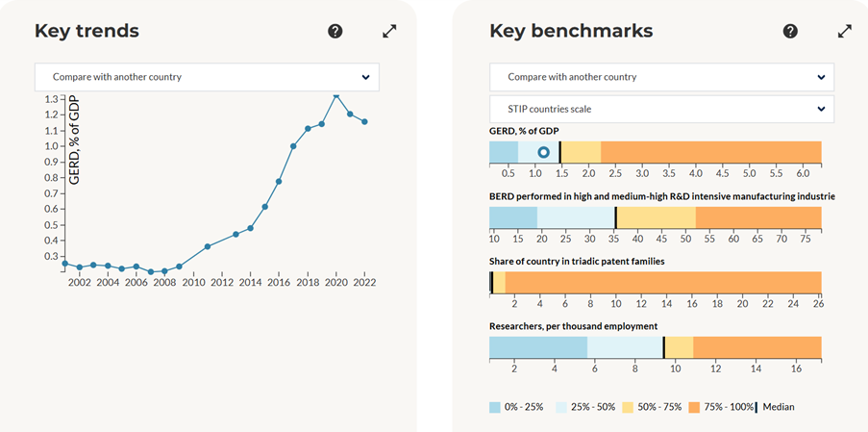Open country comparison dropdown in Key trends
The width and height of the screenshot is (868, 432).
(207, 77)
